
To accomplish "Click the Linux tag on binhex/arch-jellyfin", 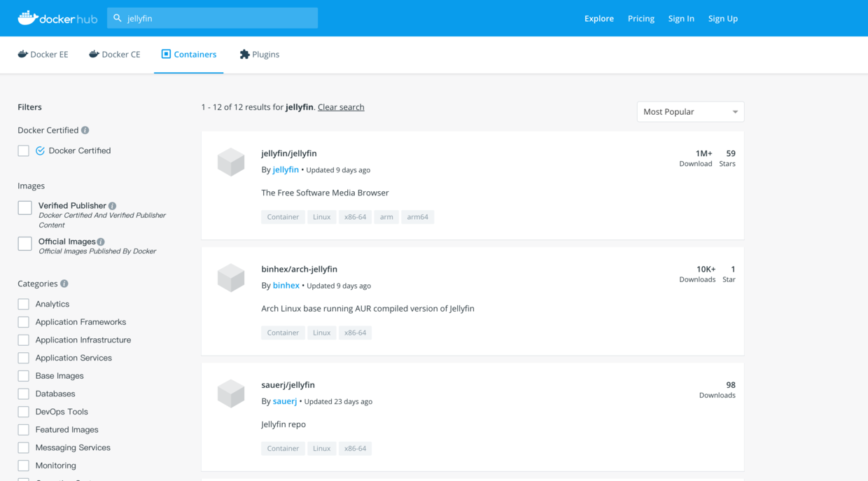I will (322, 333).
